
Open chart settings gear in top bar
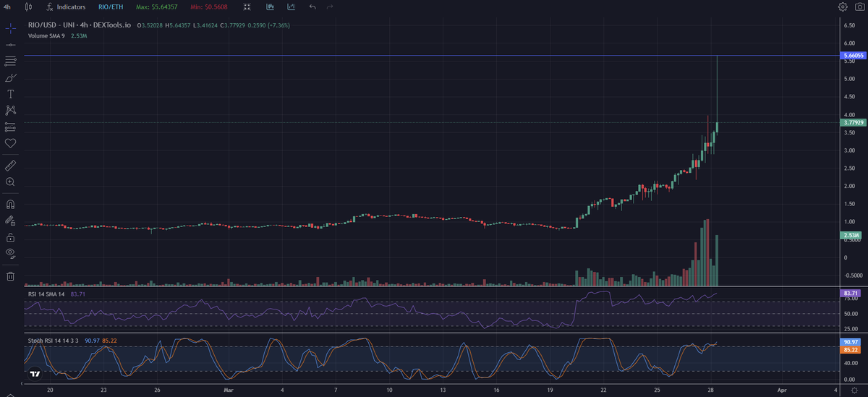[843, 7]
